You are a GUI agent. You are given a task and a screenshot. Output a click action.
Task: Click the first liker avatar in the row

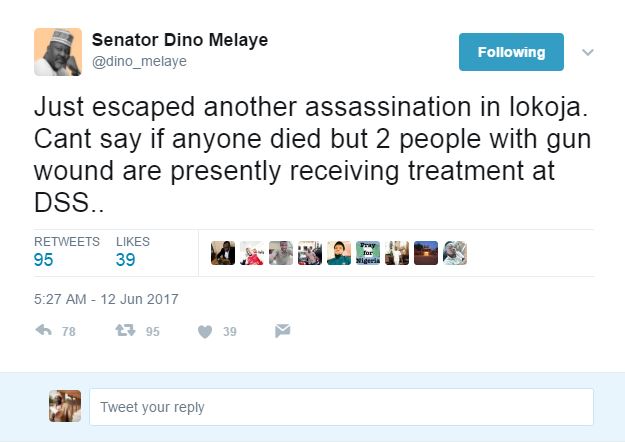[x=223, y=253]
